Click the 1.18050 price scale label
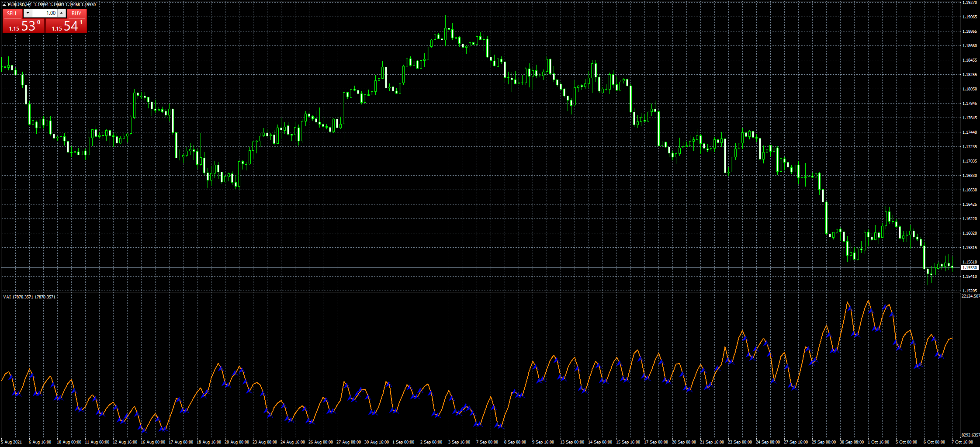This screenshot has width=980, height=447. pos(970,89)
